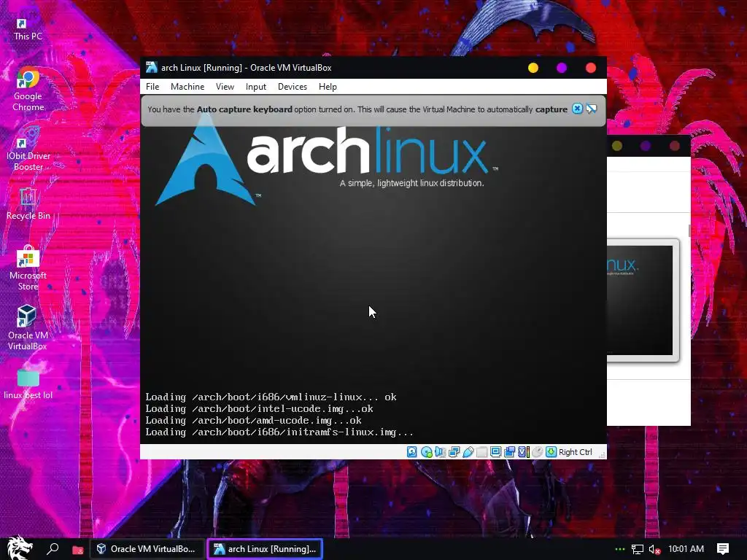Open the display settings status icon
The width and height of the screenshot is (747, 560).
tap(495, 452)
